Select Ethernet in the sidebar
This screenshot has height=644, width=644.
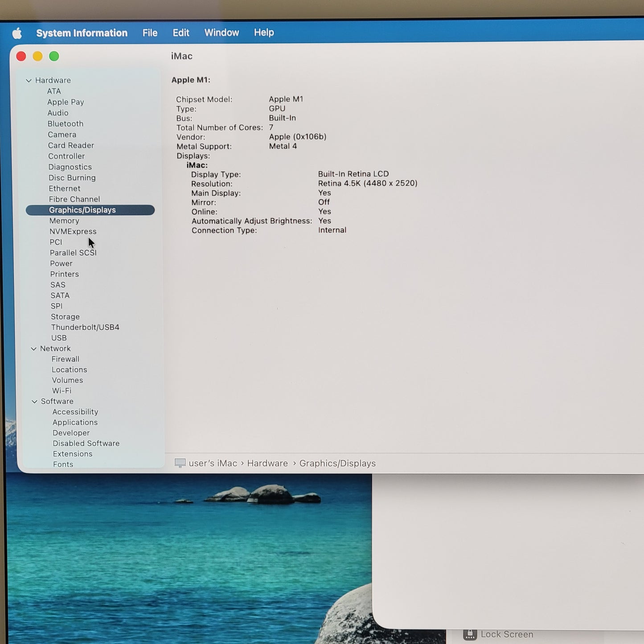point(65,189)
